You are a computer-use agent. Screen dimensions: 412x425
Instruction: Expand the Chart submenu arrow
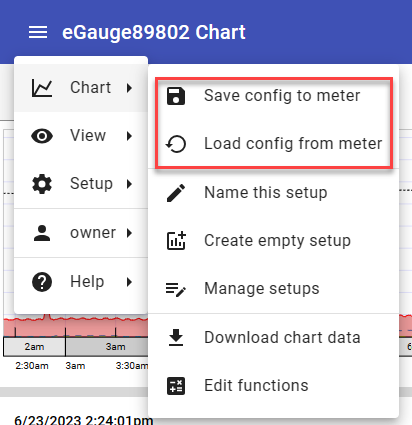(x=129, y=88)
